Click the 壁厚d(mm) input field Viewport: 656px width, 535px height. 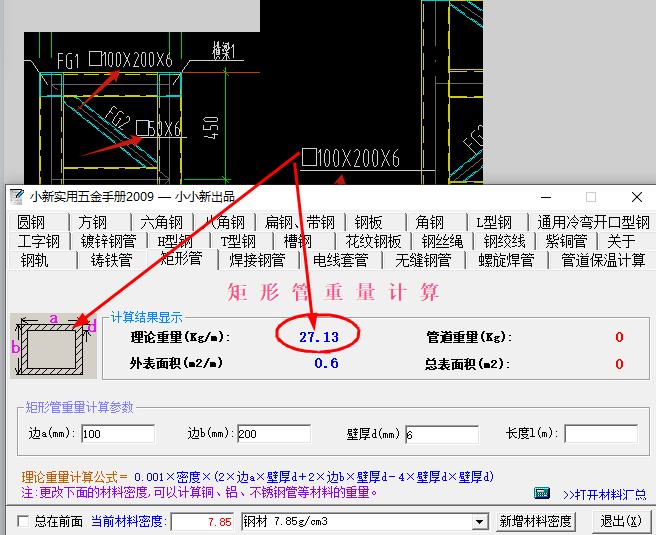[442, 435]
